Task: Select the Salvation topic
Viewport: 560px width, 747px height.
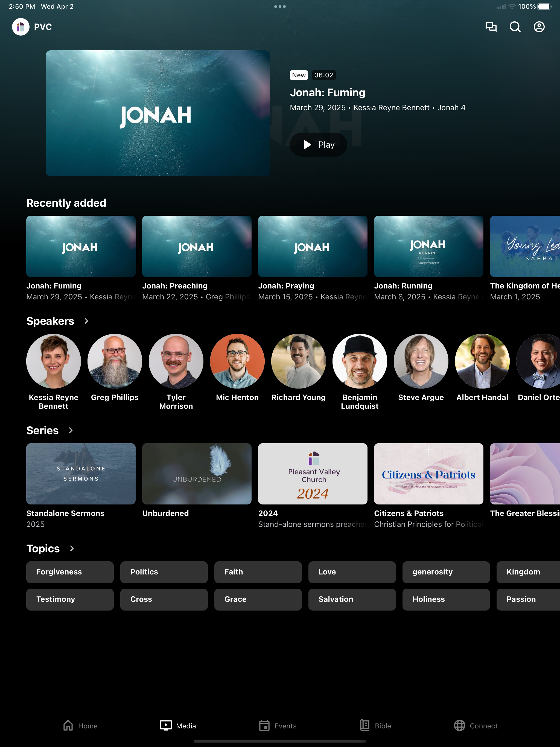Action: click(x=352, y=599)
